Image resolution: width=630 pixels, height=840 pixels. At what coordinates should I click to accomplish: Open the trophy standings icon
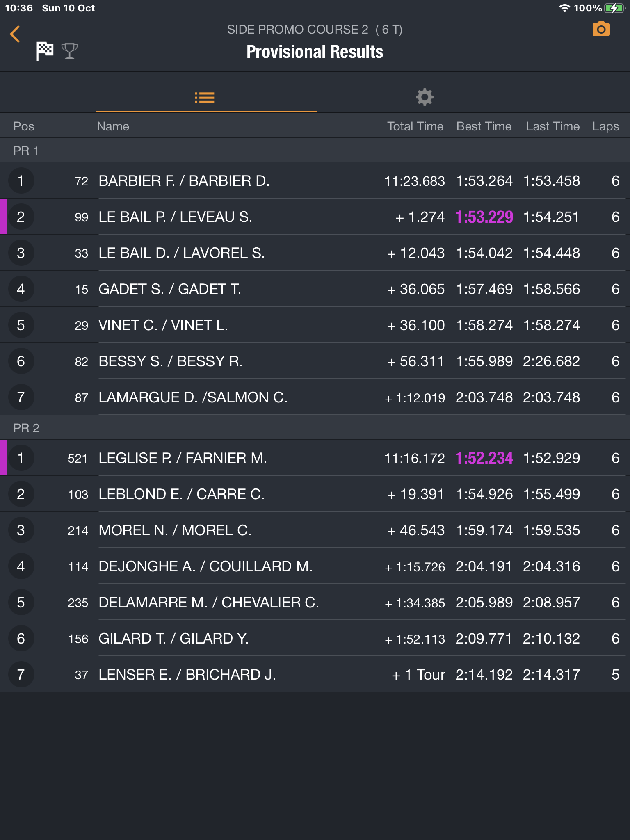(69, 51)
